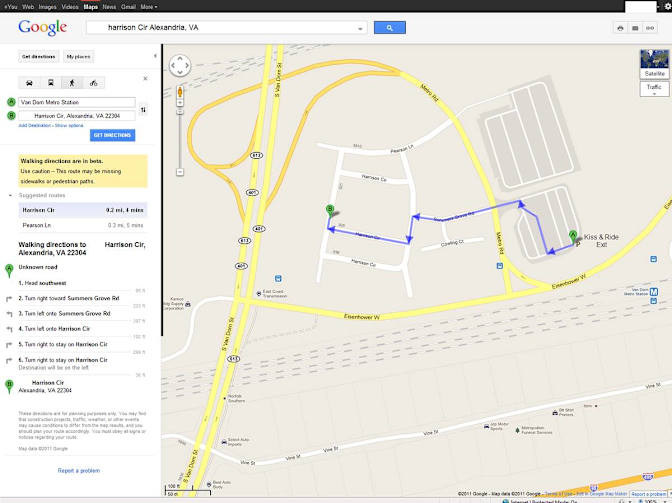Click step 2 Turn right toward Summers Grove Rd
672x503 pixels.
(x=69, y=298)
